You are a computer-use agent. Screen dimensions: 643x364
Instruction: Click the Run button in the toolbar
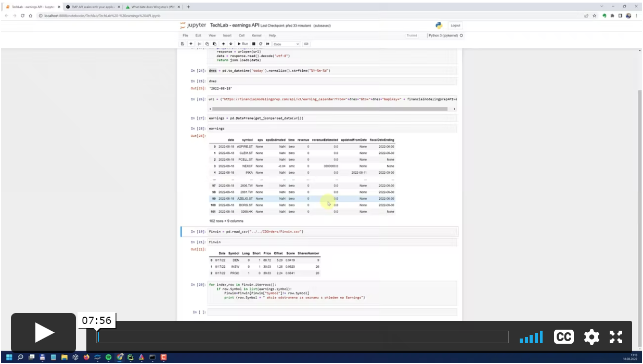pyautogui.click(x=243, y=44)
